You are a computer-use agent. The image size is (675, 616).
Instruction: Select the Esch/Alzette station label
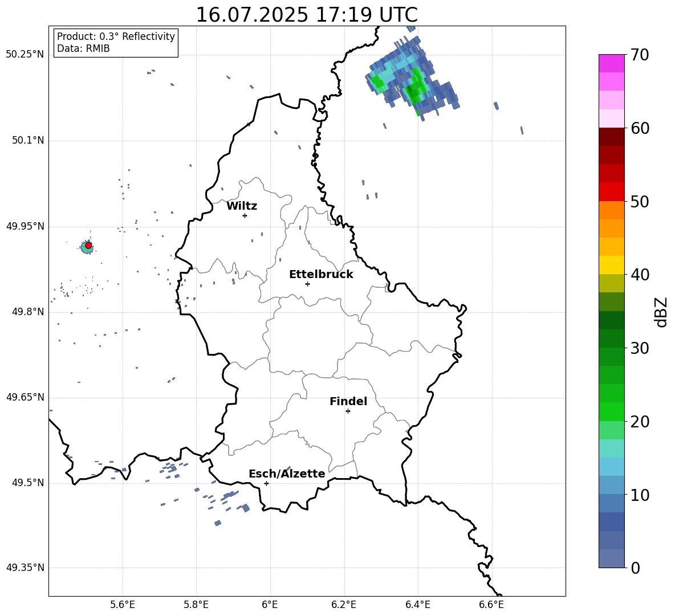point(287,474)
